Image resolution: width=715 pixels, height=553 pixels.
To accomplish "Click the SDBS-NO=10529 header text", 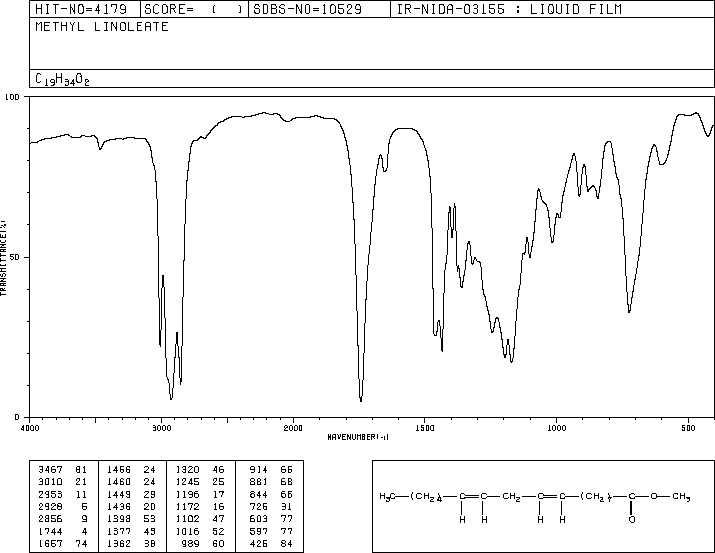I will [307, 9].
